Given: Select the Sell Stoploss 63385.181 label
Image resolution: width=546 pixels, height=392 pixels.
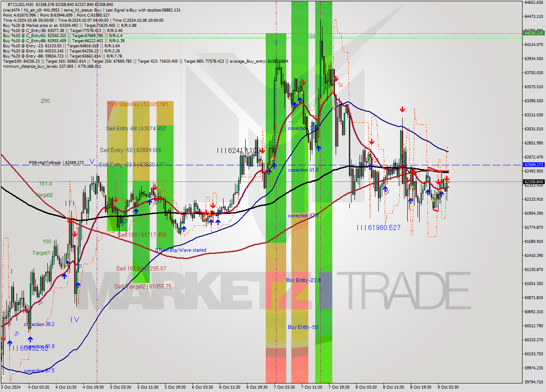Looking at the screenshot, I should pos(138,104).
